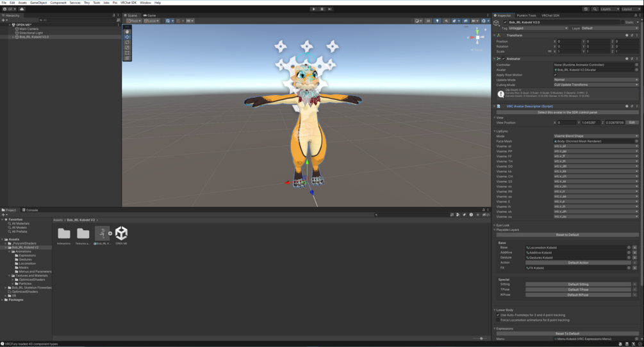
Task: Open the Viseme: sil dropdown
Action: (596, 146)
